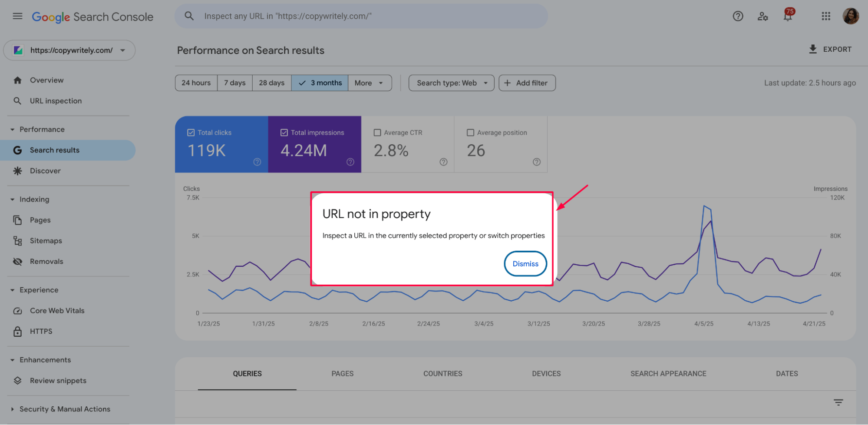Click the search magnifier icon in URL bar

189,16
